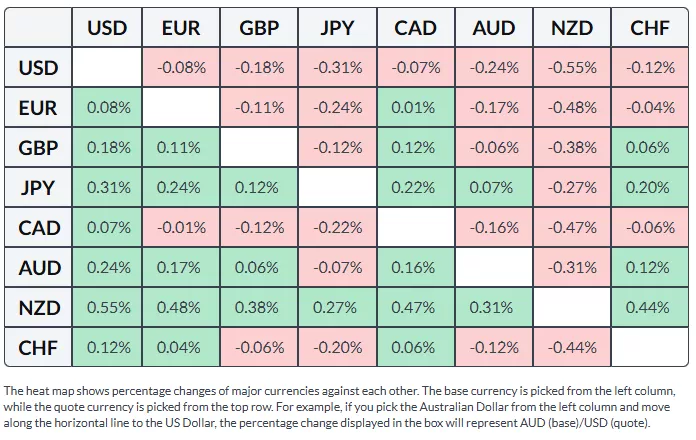Click the empty GBP/GBP diagonal cell
This screenshot has height=440, width=696.
point(259,148)
